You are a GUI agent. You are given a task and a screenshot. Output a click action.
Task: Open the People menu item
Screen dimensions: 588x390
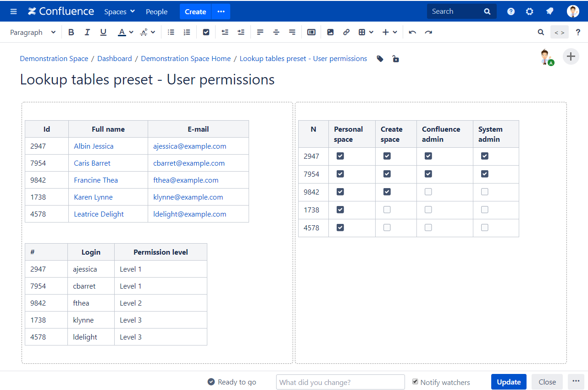coord(156,11)
